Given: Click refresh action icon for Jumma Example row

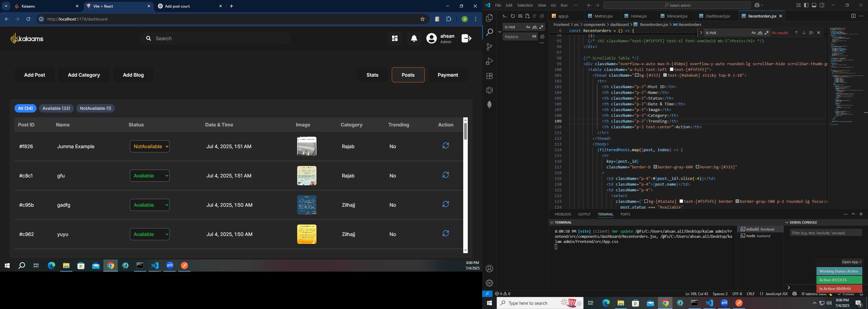Looking at the screenshot, I should 445,146.
